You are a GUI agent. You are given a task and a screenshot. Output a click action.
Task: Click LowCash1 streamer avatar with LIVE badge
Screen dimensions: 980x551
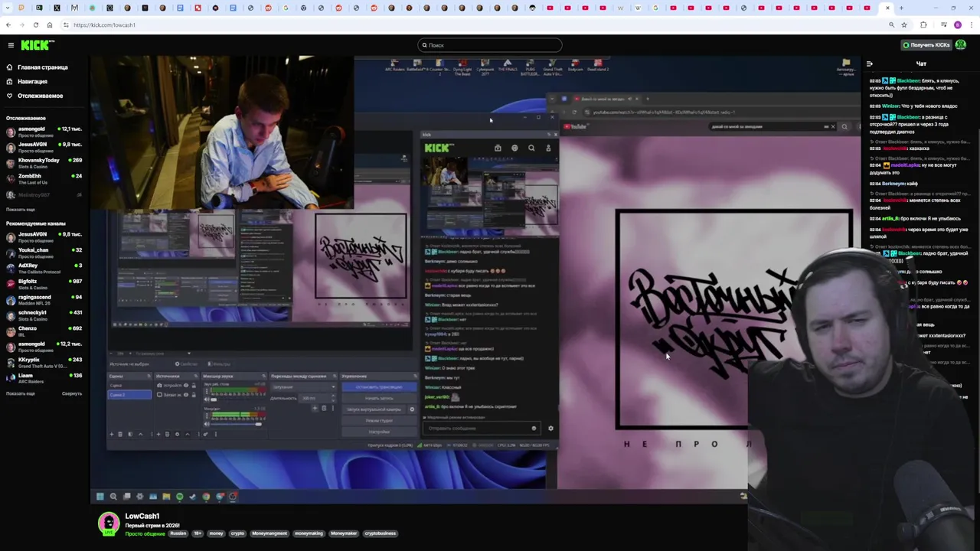point(109,523)
